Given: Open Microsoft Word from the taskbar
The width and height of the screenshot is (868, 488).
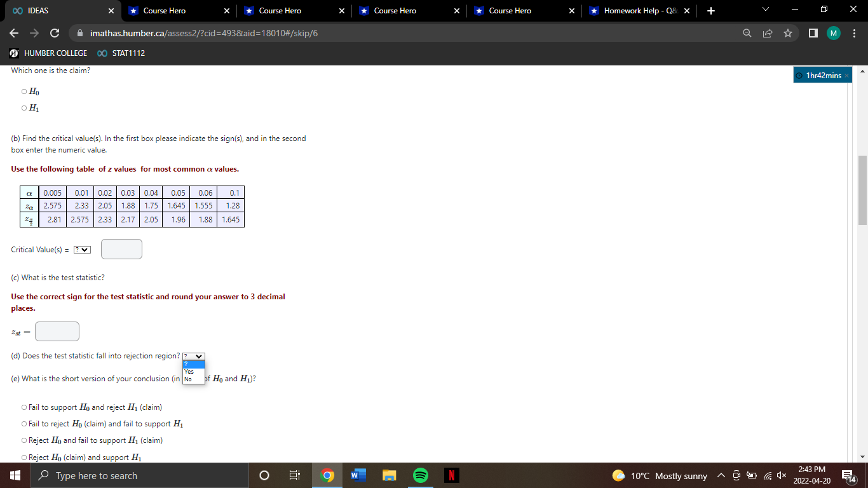Looking at the screenshot, I should point(358,475).
